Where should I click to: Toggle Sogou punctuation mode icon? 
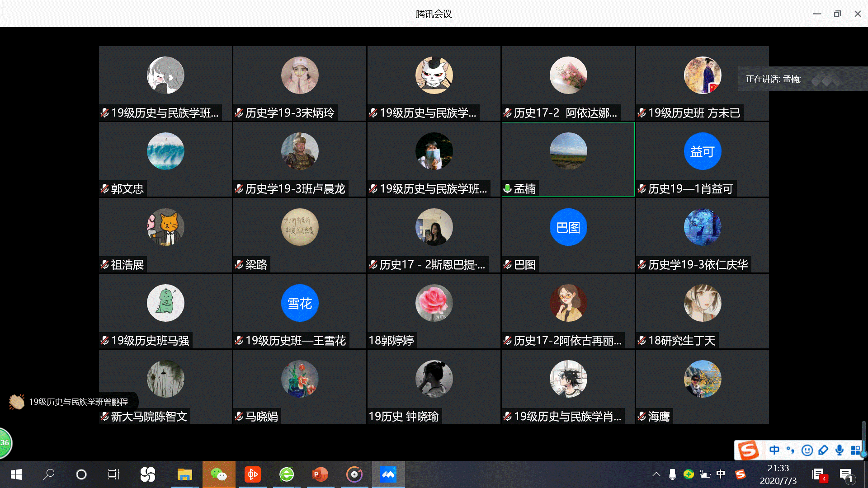(790, 450)
